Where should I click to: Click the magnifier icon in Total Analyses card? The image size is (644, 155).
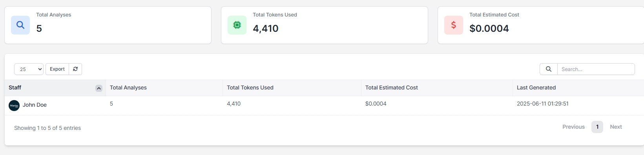point(20,25)
